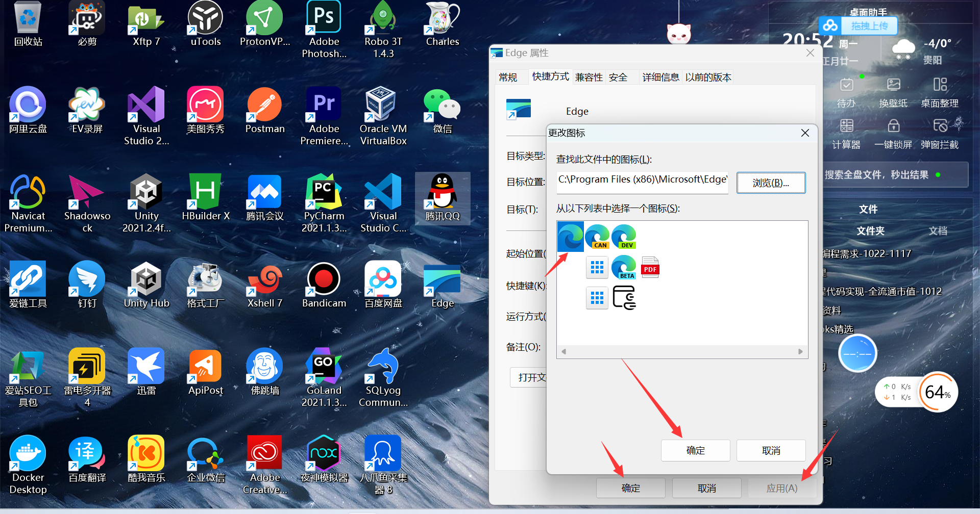Select the Edge Canary icon in the icon list

pos(597,236)
